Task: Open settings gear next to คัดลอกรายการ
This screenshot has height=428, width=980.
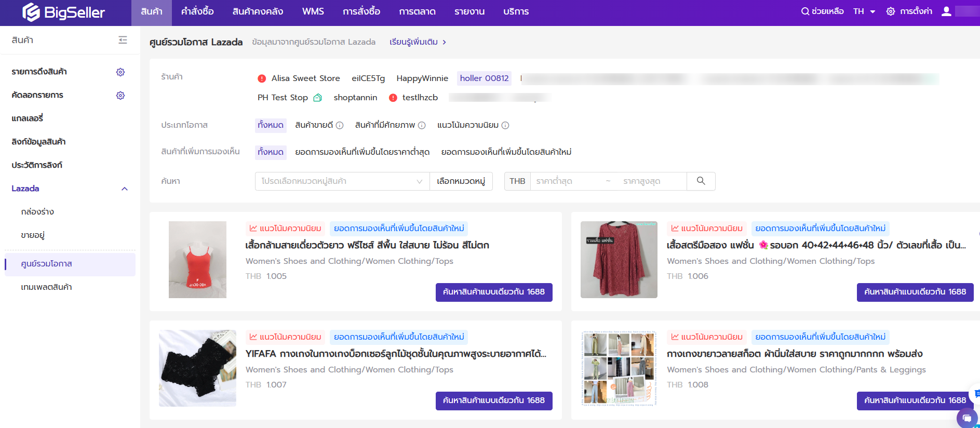Action: [x=120, y=96]
